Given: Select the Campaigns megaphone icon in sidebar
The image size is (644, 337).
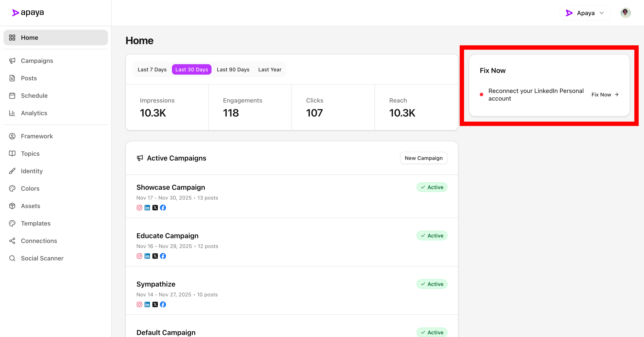Looking at the screenshot, I should pos(12,61).
